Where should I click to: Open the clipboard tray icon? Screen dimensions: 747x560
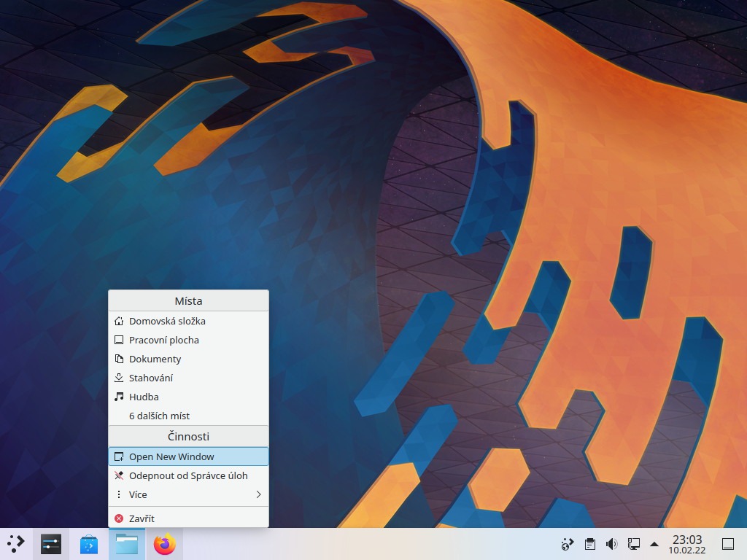(x=589, y=544)
